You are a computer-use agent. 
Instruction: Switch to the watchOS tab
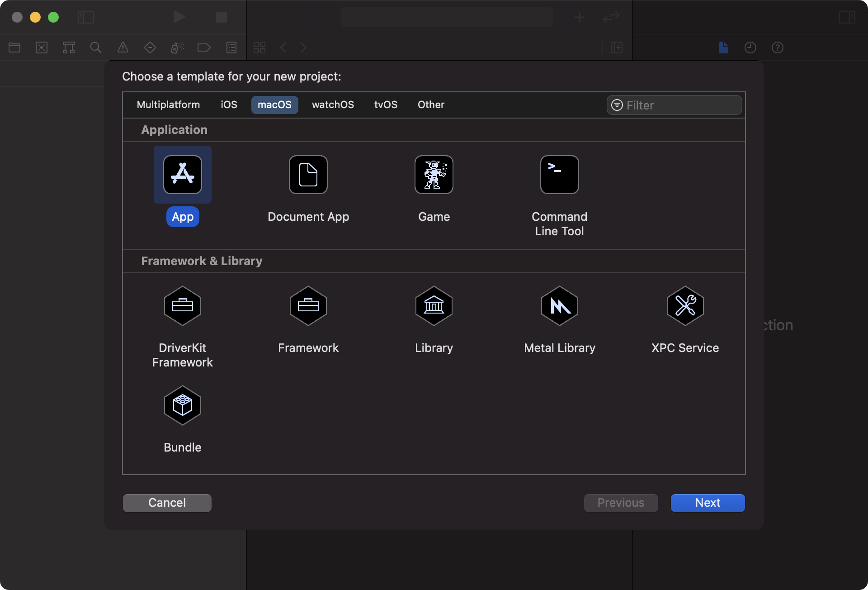pyautogui.click(x=333, y=105)
